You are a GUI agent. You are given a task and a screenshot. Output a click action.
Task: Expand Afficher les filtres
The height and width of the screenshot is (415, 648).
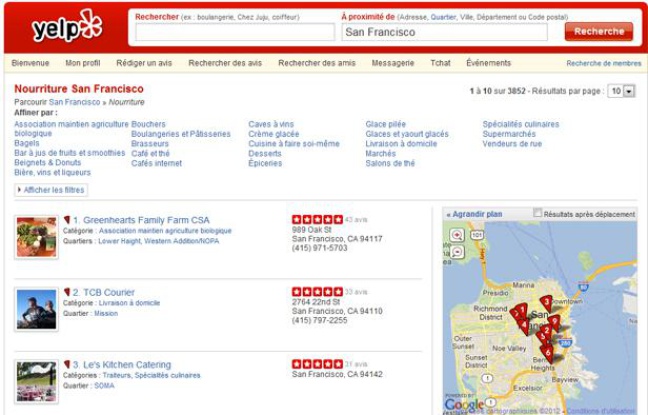tap(51, 190)
